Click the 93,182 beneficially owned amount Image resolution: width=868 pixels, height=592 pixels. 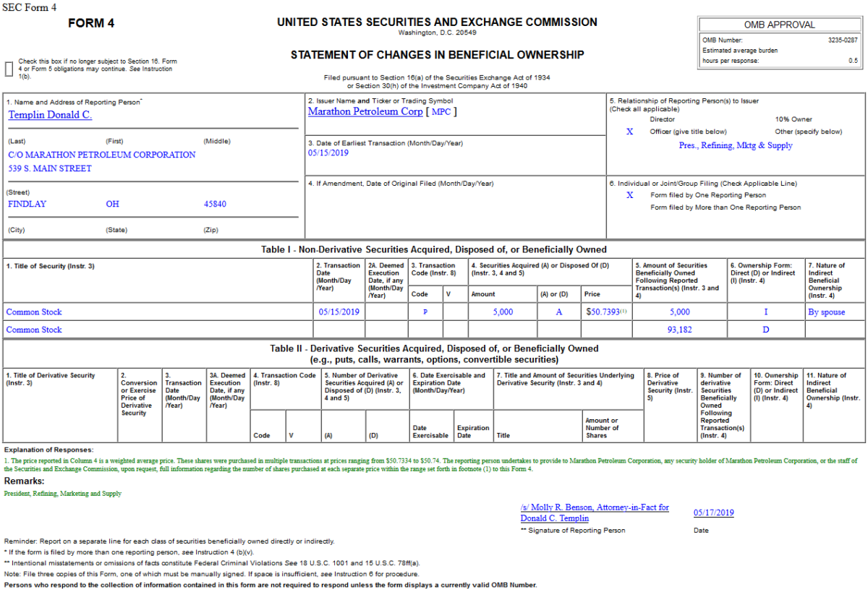tap(679, 330)
